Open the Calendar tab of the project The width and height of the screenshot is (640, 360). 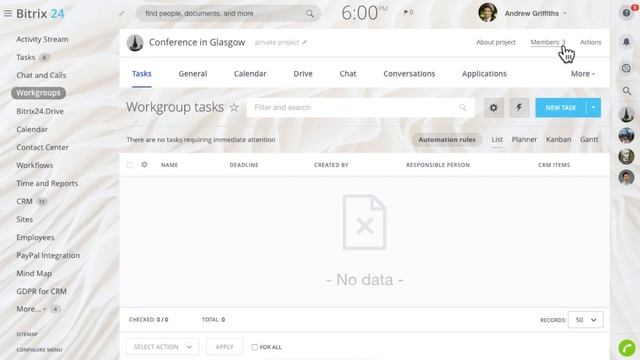point(250,74)
